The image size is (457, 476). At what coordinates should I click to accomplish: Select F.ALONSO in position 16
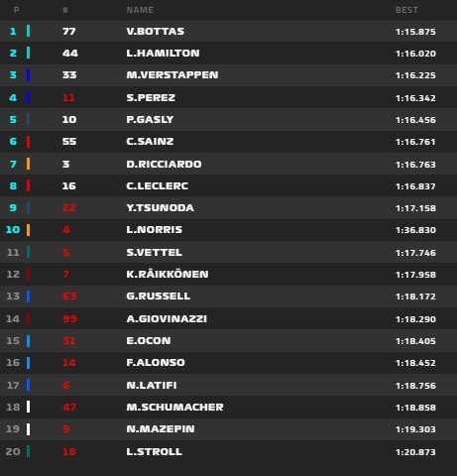point(156,362)
